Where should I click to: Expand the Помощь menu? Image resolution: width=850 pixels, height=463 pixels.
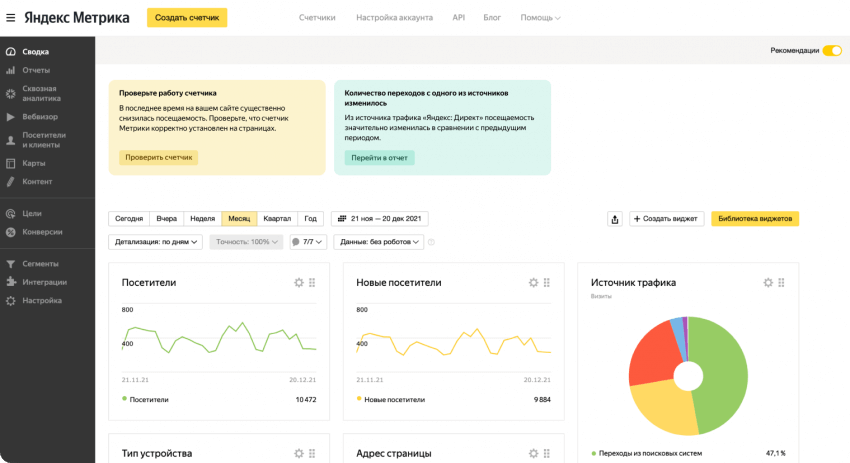click(x=540, y=18)
